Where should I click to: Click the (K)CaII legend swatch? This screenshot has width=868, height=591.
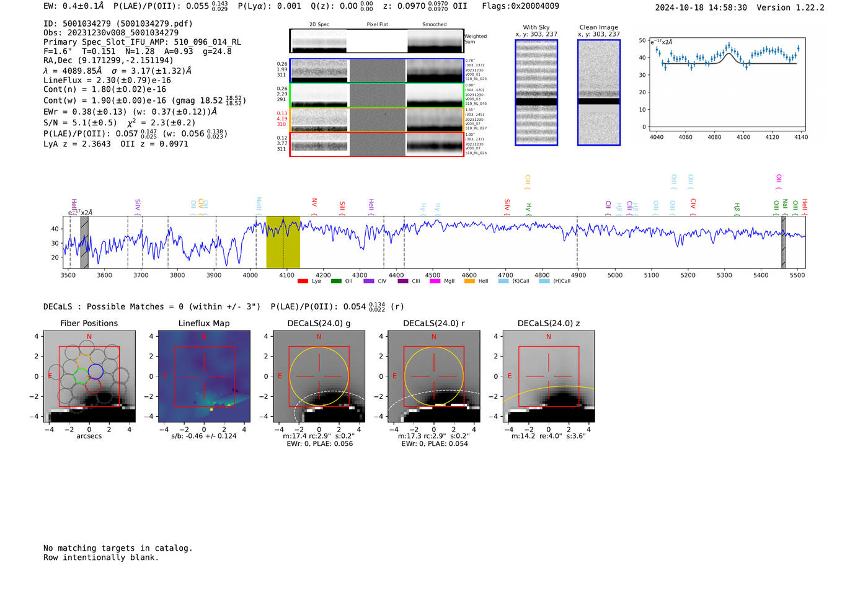(x=503, y=281)
